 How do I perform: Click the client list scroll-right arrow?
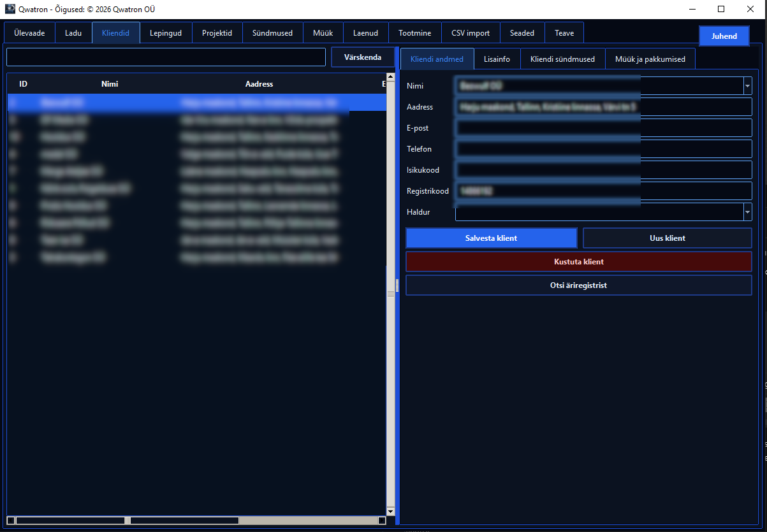pyautogui.click(x=382, y=521)
